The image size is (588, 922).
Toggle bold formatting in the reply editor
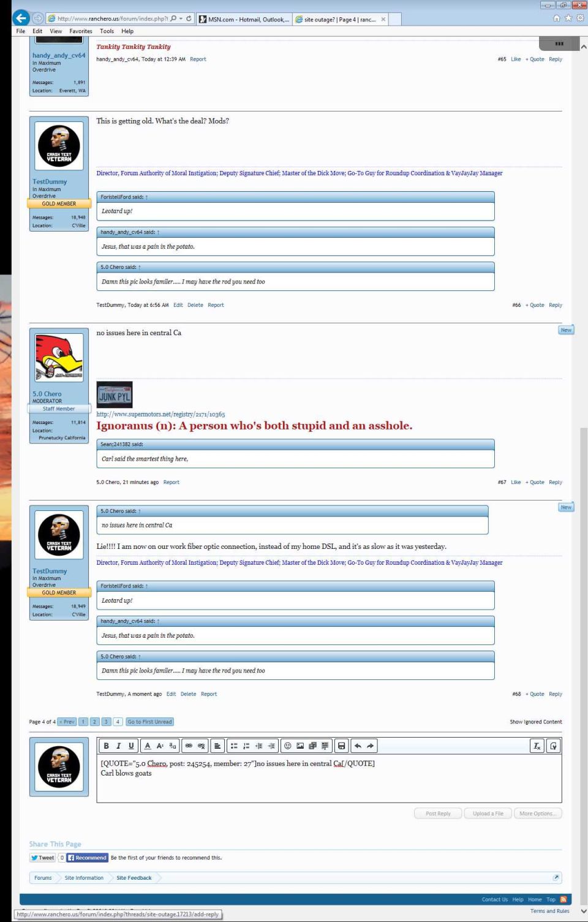click(x=106, y=746)
